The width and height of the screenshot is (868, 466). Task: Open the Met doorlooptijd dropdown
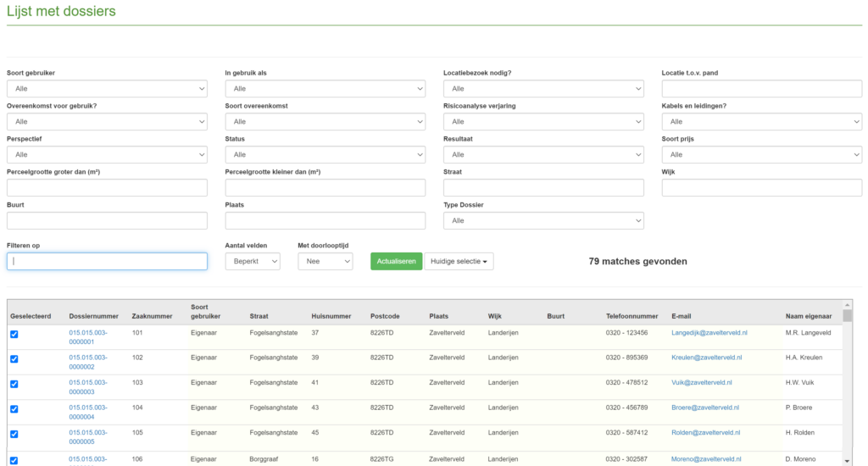pos(325,261)
